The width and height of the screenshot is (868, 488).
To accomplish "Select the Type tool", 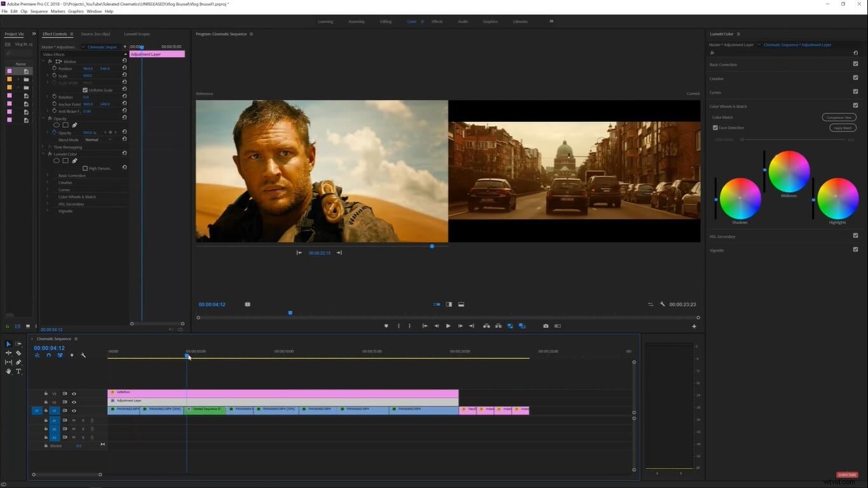I will pyautogui.click(x=18, y=370).
